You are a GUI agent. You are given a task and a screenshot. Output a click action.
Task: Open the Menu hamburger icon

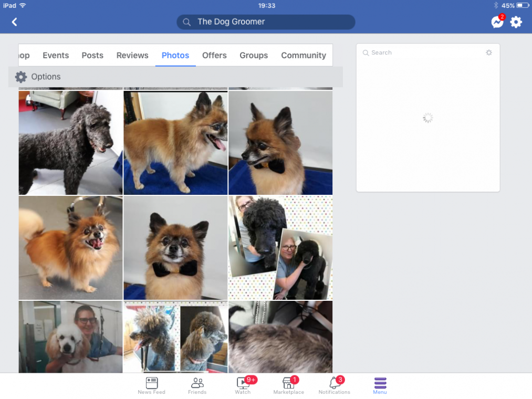coord(380,385)
